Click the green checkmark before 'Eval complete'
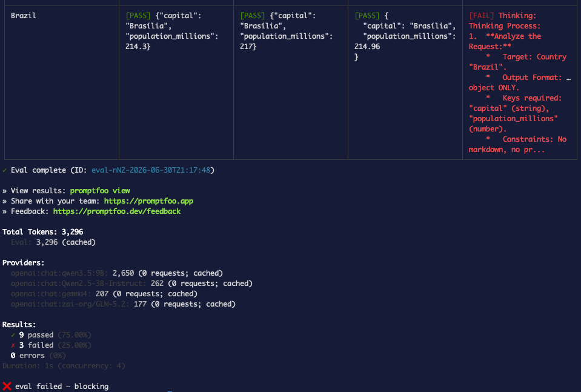Screen dimensions: 581x392 pos(4,170)
